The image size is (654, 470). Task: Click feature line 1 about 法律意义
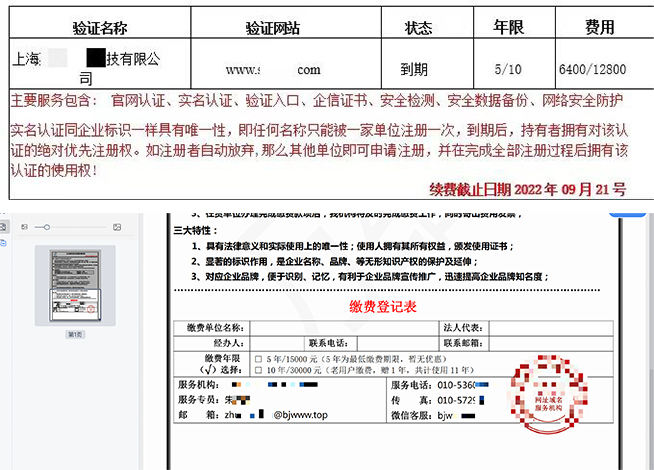(352, 246)
